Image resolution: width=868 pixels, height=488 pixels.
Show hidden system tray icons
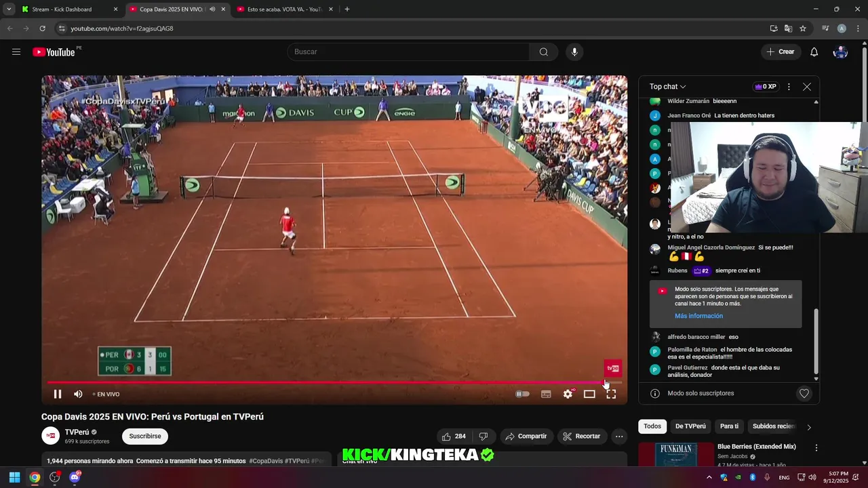(709, 477)
